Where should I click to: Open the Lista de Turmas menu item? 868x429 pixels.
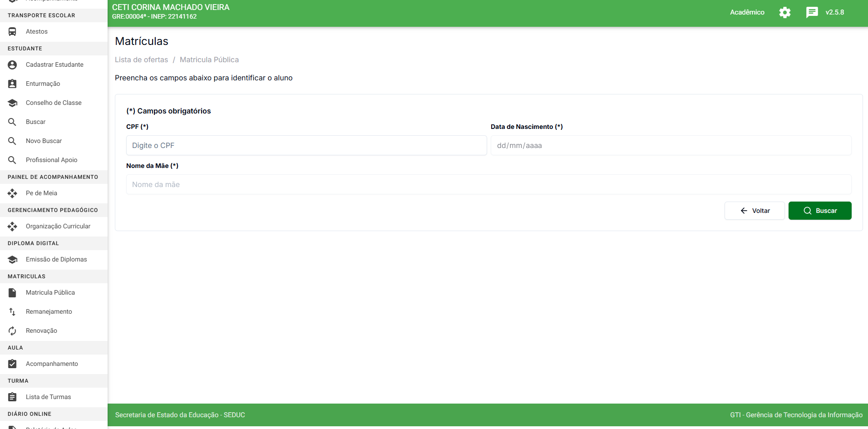[x=48, y=397]
